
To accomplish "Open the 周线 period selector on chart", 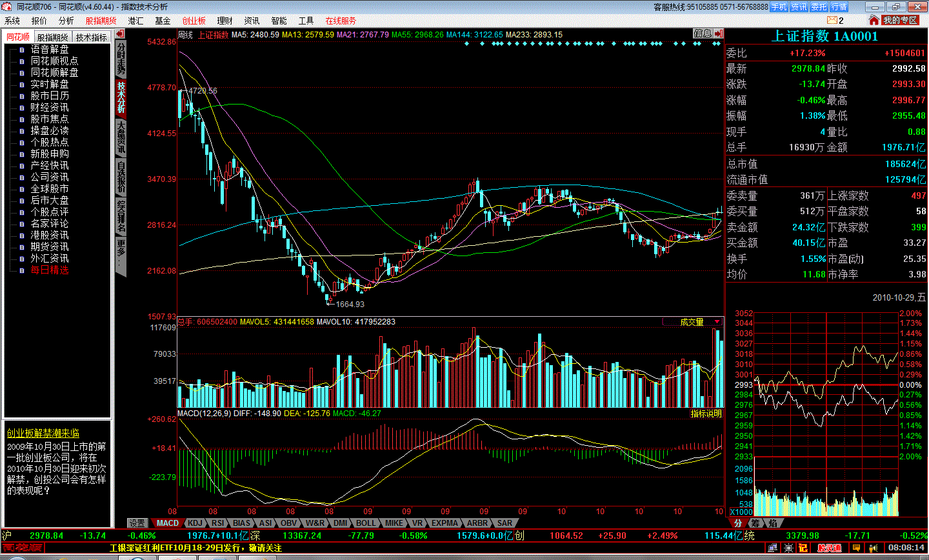I will coord(185,35).
